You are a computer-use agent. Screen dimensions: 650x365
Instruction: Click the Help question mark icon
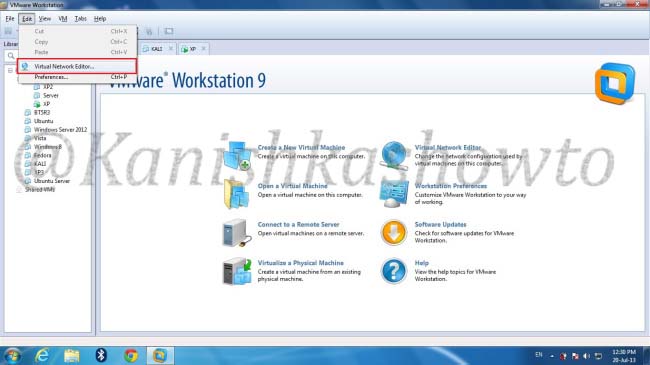(x=394, y=271)
